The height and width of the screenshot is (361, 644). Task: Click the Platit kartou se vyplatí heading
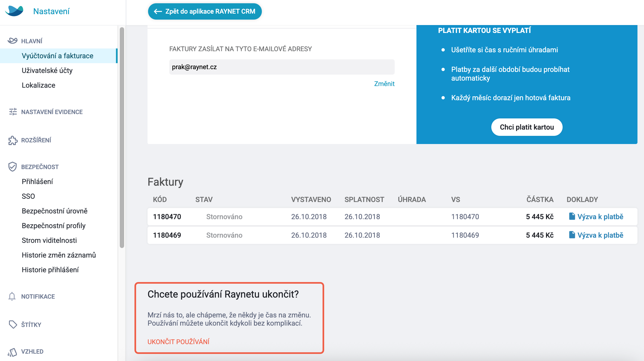pyautogui.click(x=484, y=30)
